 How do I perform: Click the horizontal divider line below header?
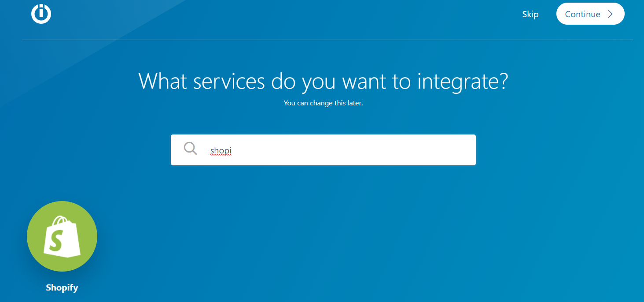pos(328,40)
